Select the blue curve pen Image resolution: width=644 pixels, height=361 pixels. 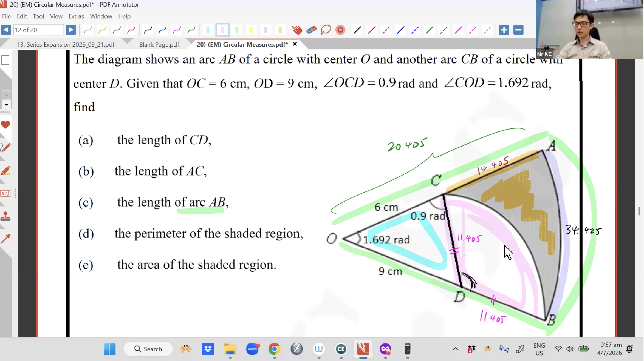tap(163, 30)
